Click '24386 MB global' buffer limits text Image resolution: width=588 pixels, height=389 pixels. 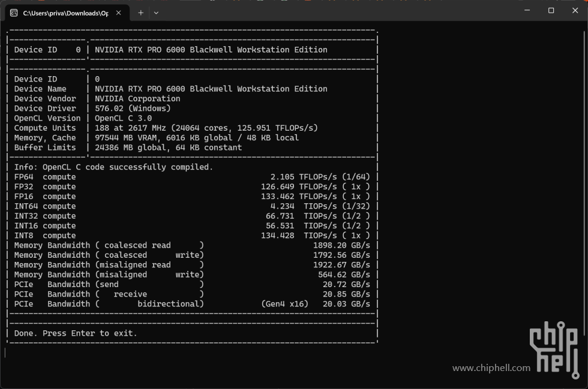(130, 147)
